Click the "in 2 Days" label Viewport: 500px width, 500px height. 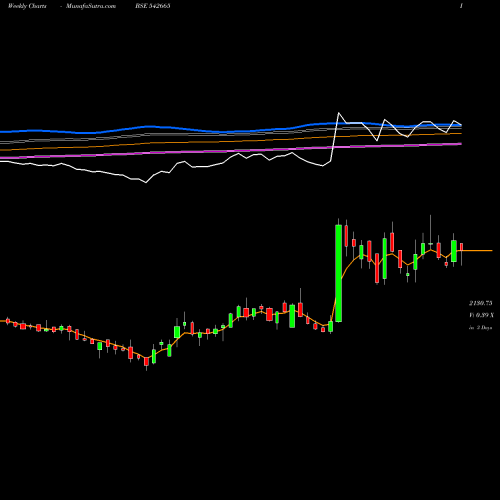[480, 328]
